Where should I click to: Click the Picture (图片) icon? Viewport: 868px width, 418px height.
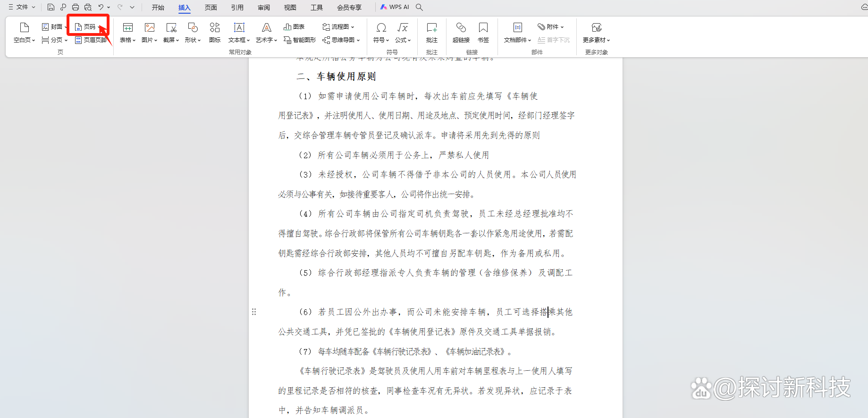pos(150,27)
